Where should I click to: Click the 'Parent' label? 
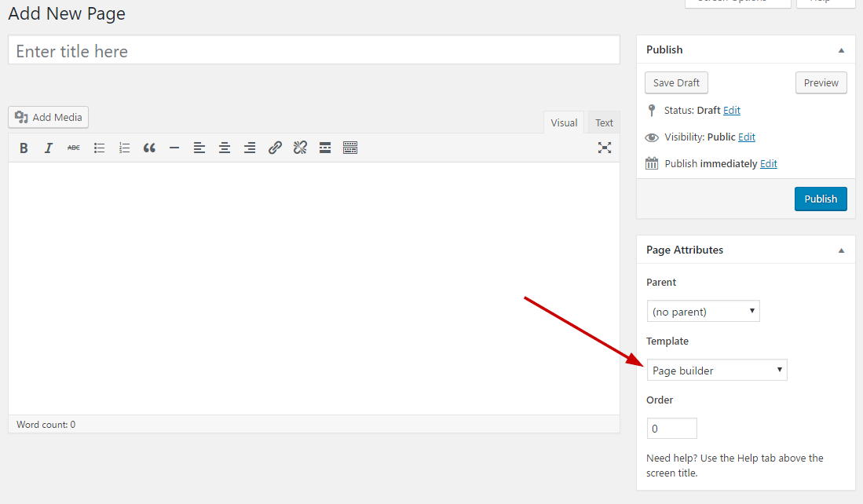click(x=661, y=283)
